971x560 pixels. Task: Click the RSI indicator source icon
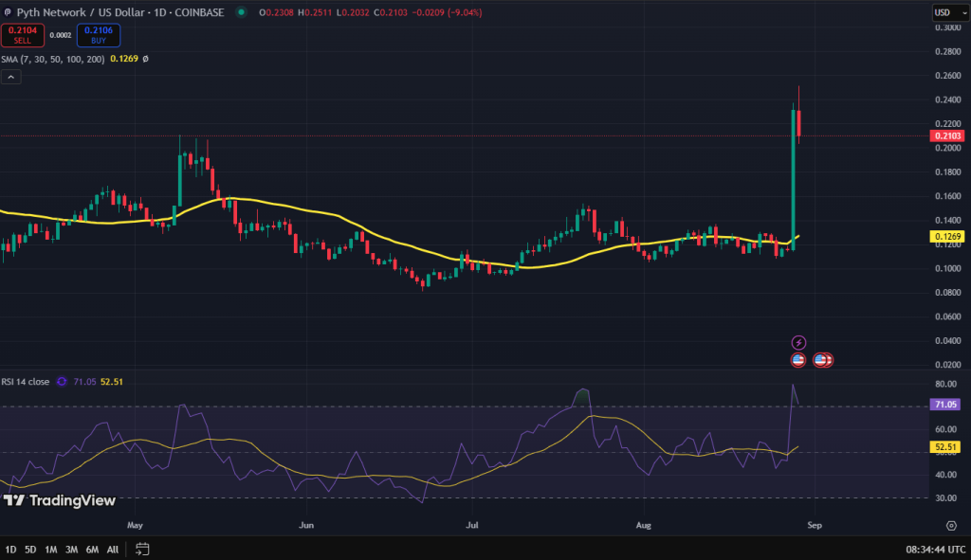click(x=63, y=381)
